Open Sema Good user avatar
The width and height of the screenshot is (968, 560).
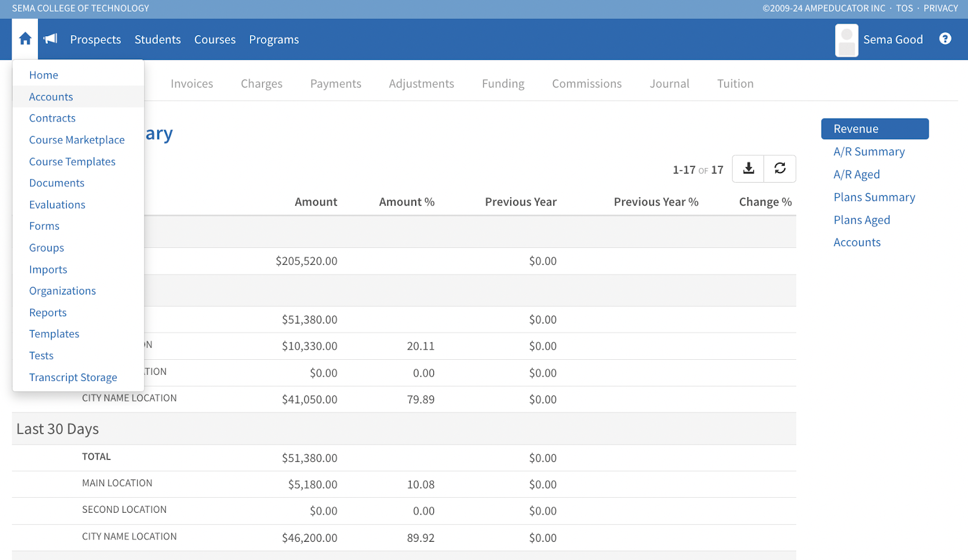click(846, 40)
